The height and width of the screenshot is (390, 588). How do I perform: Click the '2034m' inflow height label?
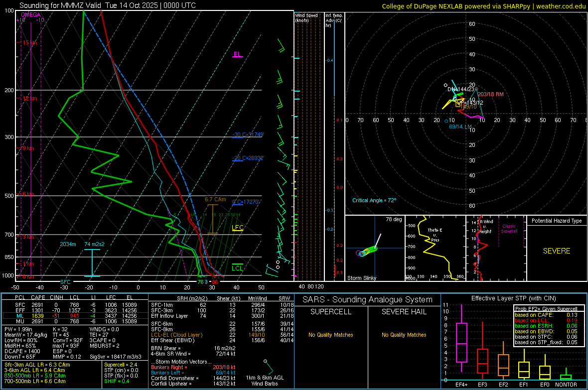pyautogui.click(x=68, y=244)
